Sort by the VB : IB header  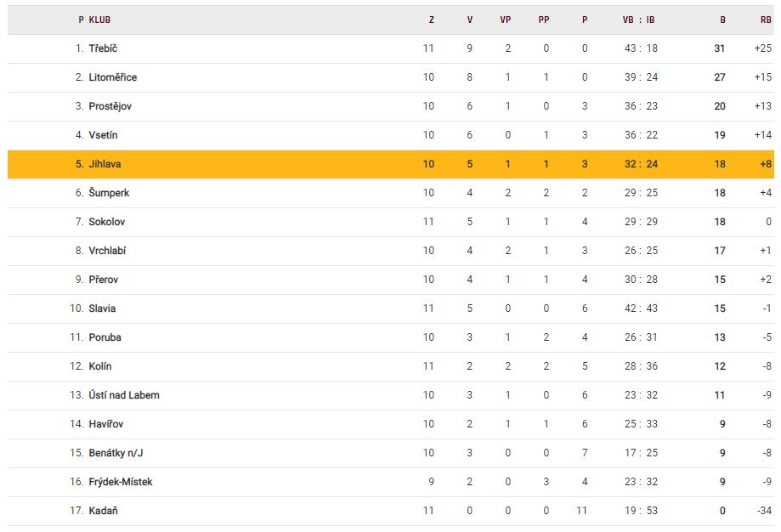click(639, 20)
